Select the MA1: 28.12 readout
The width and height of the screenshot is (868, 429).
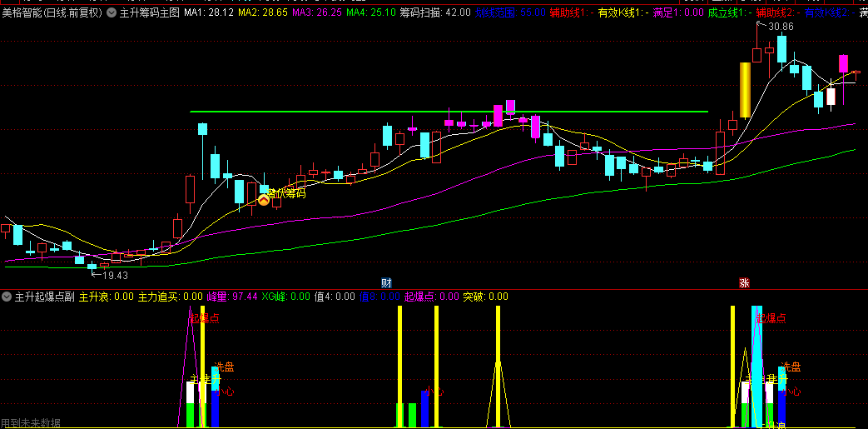point(209,12)
